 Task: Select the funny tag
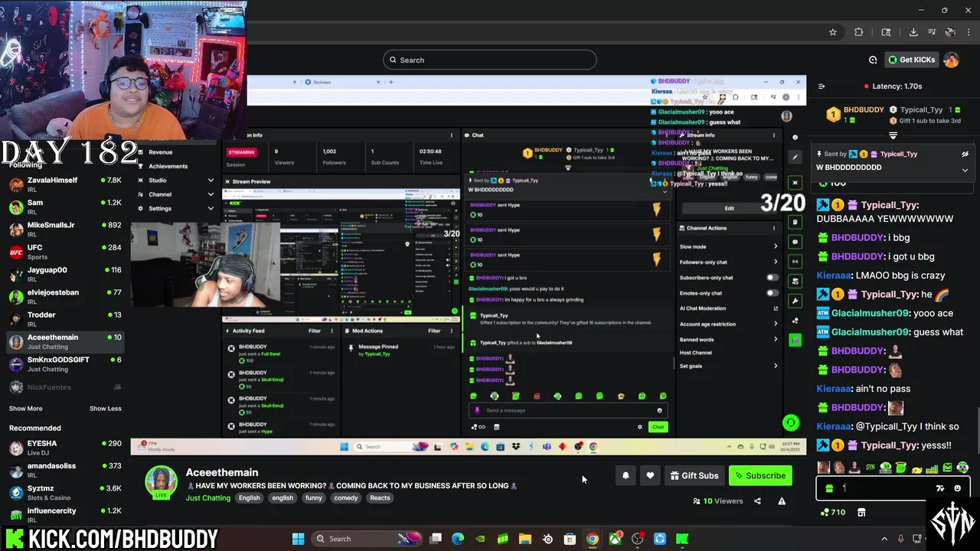pos(314,497)
